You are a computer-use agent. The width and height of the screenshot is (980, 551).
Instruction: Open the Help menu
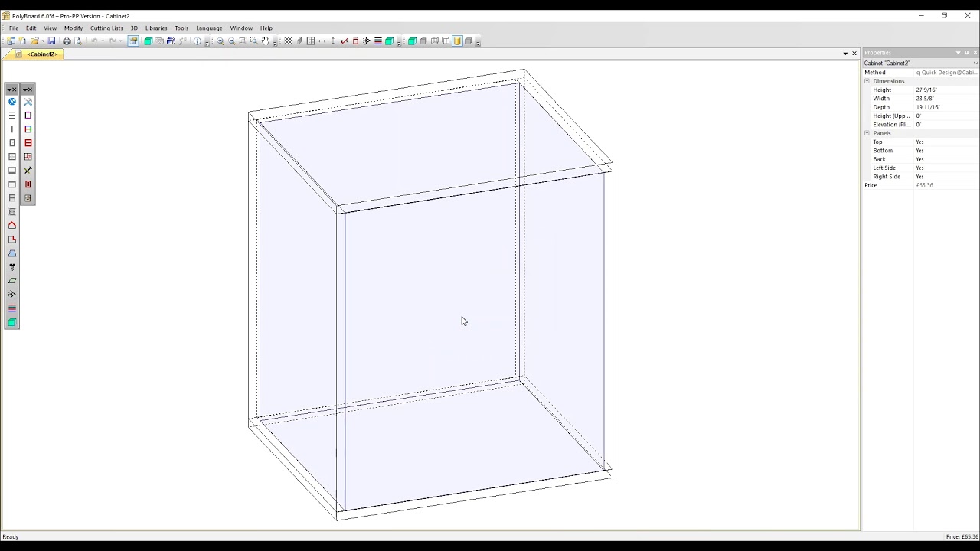coord(266,28)
